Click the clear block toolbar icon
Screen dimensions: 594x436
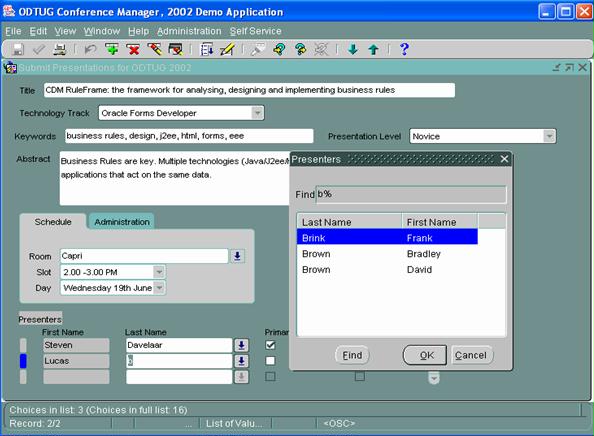pos(175,49)
